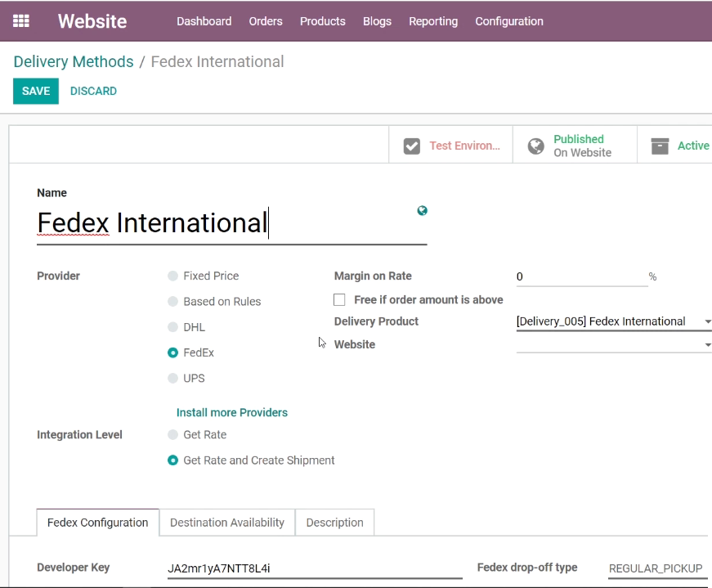The image size is (712, 588).
Task: Focus the Name field Fedex International
Action: (231, 223)
